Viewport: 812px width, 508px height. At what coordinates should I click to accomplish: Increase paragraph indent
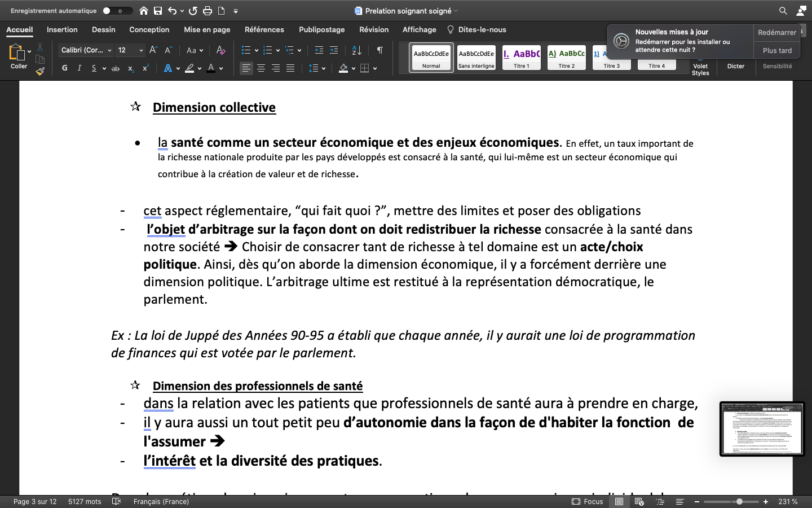334,50
